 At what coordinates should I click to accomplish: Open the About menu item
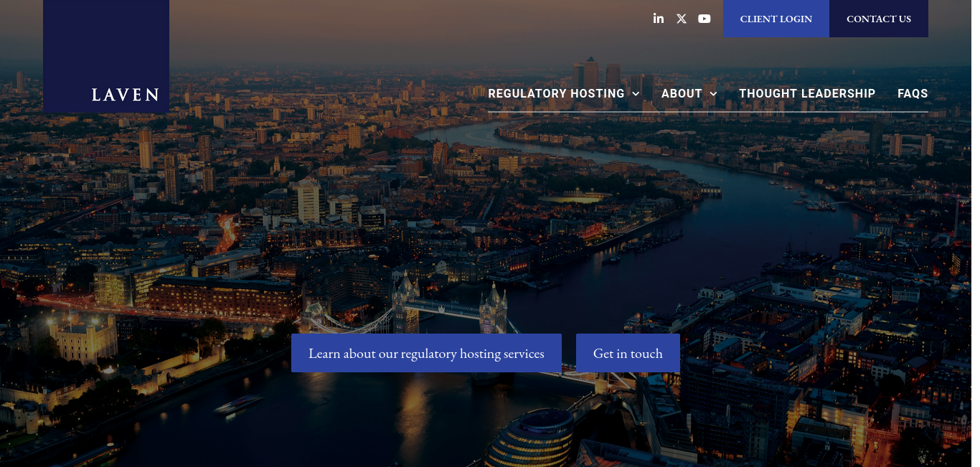[682, 94]
